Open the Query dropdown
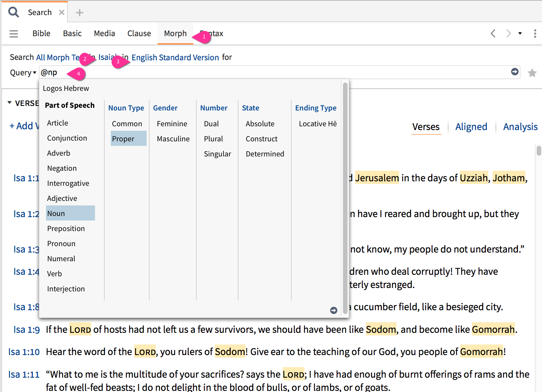Viewport: 542px width, 392px height. pos(23,73)
